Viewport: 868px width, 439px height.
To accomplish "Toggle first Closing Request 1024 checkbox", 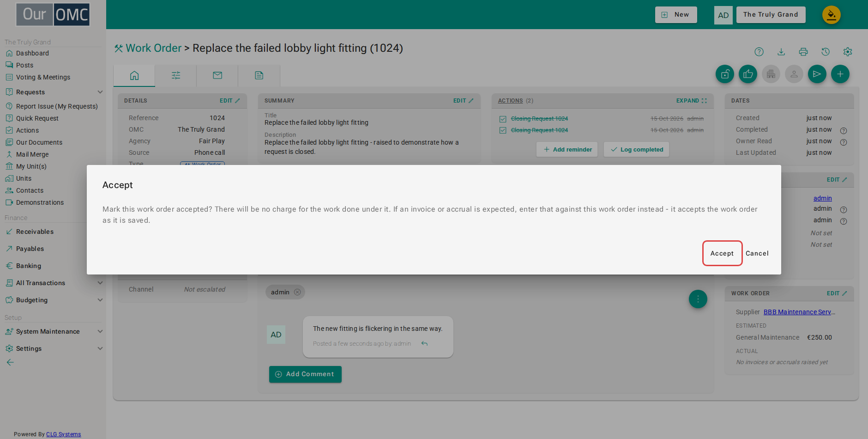I will (x=503, y=119).
